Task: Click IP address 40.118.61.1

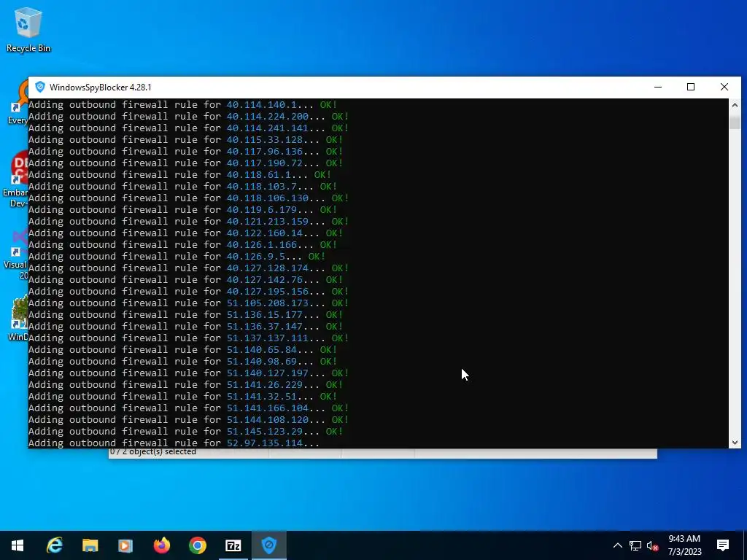Action: point(258,175)
